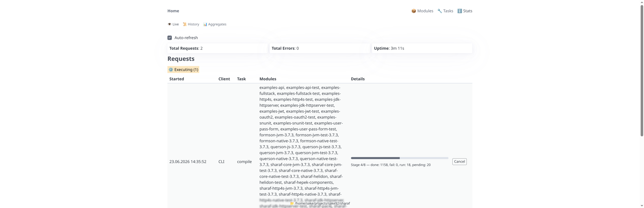Screen dimensions: 644x208
Task: Click the Task column header
Action: point(241,79)
